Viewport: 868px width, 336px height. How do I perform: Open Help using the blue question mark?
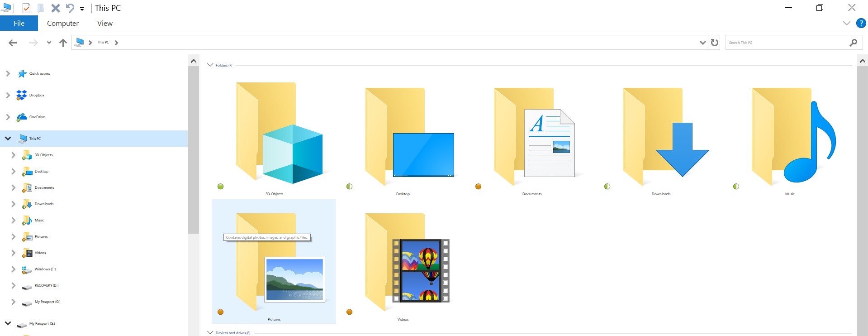[861, 23]
